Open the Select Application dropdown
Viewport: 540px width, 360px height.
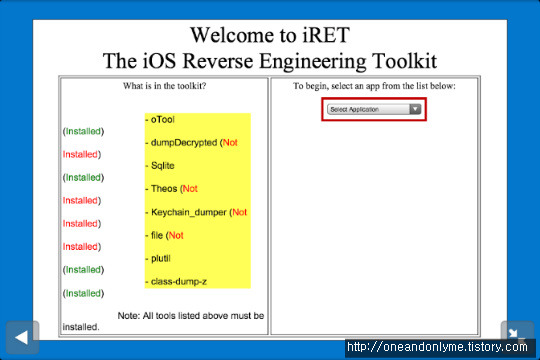click(374, 109)
